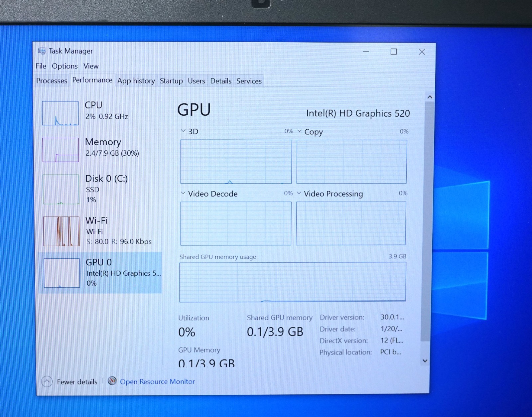Open the Copy engine dropdown
The image size is (532, 417).
(299, 131)
